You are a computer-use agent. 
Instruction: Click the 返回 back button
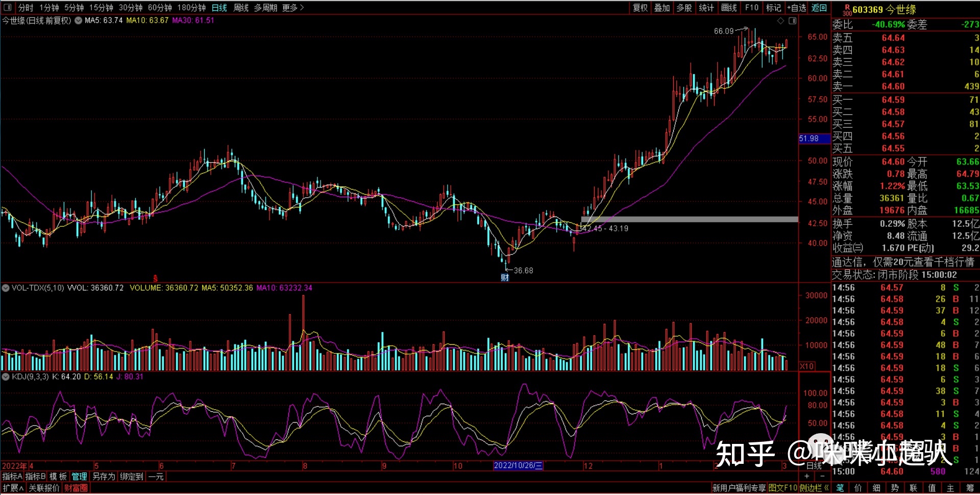(x=819, y=8)
